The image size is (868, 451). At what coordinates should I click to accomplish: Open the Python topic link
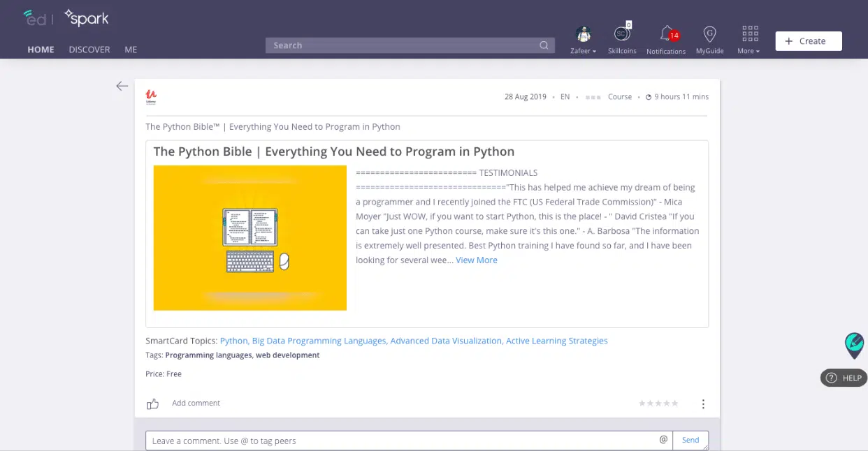pos(234,341)
